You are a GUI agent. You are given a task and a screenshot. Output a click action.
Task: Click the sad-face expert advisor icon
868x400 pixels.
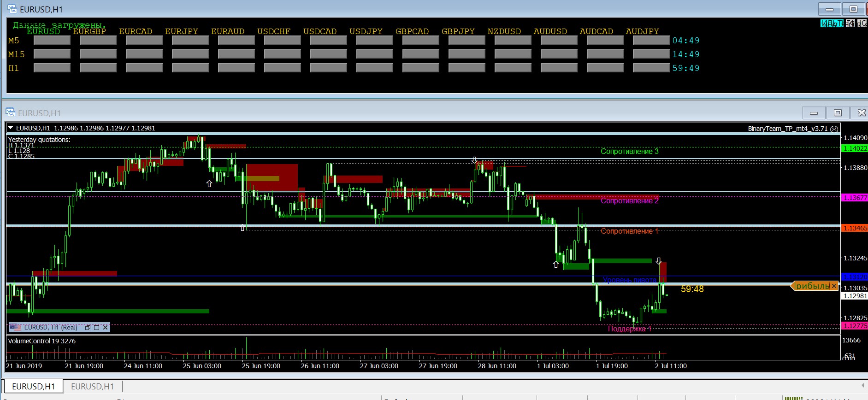tap(834, 129)
